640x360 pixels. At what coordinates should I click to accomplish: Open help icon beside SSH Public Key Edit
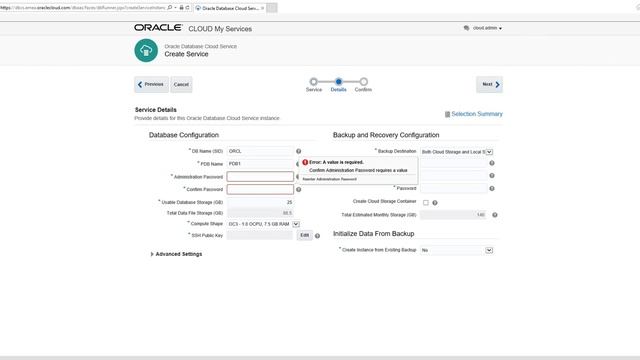tap(317, 236)
